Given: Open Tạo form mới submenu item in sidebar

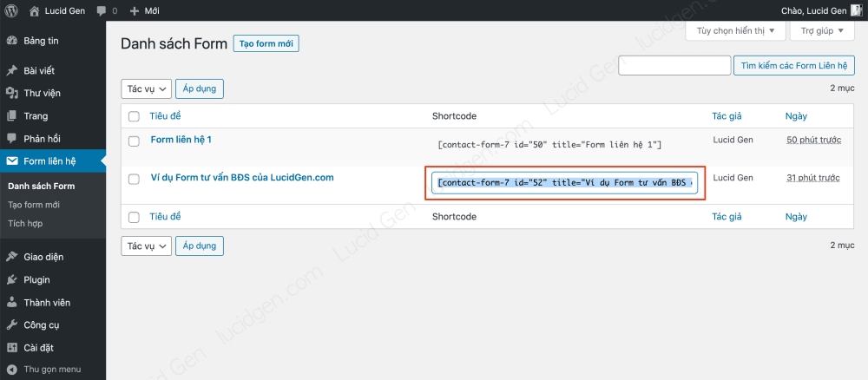Looking at the screenshot, I should tap(33, 205).
